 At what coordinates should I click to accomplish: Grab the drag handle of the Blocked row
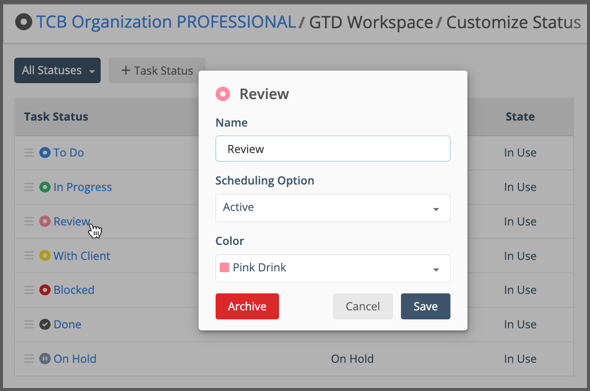click(x=29, y=290)
